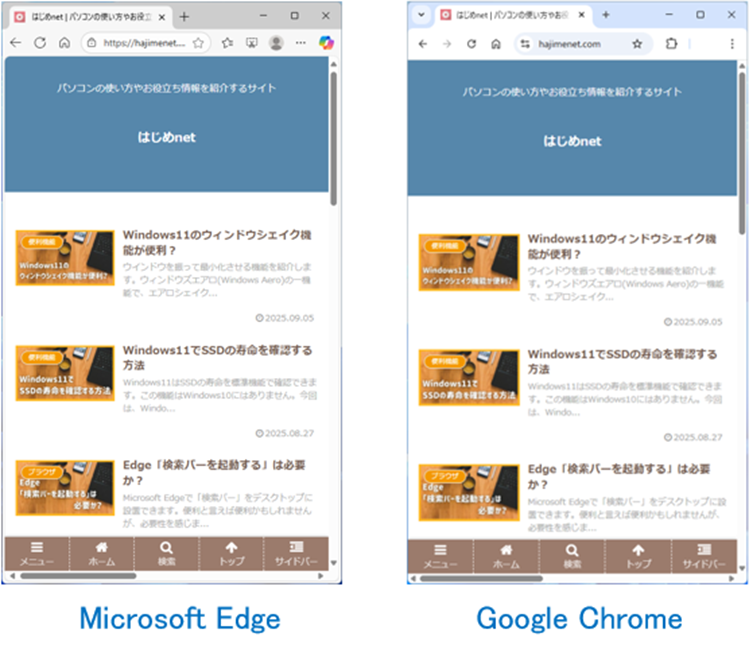Click the back arrow in the Edge window
The height and width of the screenshot is (645, 749).
[x=15, y=43]
